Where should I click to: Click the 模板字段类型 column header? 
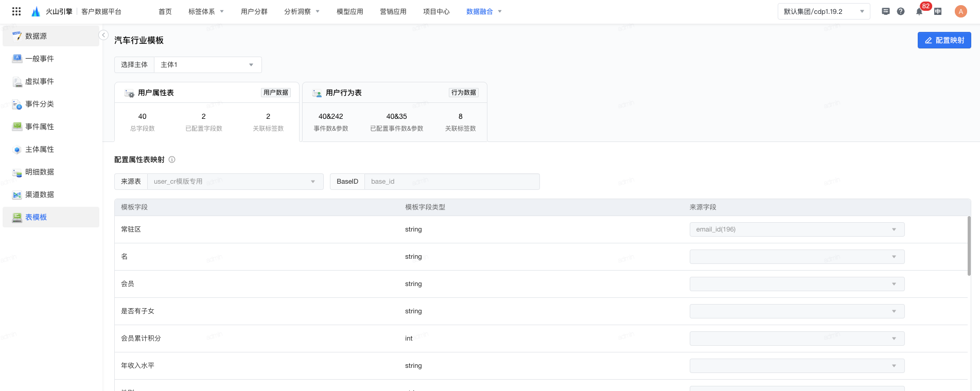point(425,207)
